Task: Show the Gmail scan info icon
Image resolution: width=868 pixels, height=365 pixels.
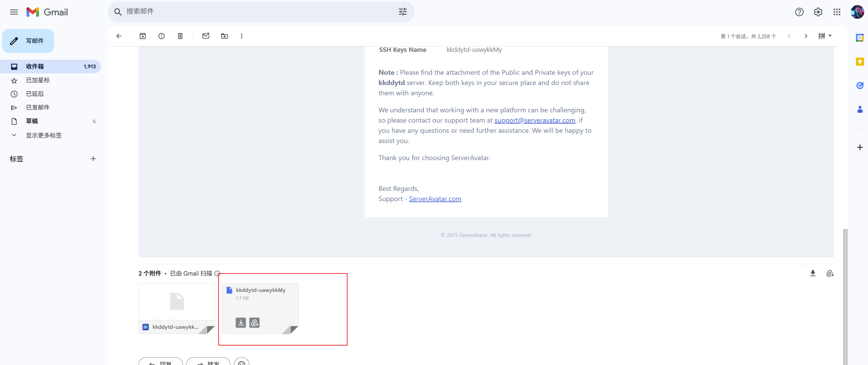Action: 217,273
